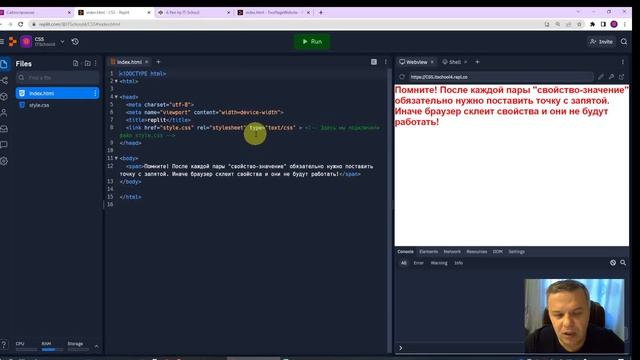Click the console filter search icon
Viewport: 640px width, 360px height.
(623, 263)
